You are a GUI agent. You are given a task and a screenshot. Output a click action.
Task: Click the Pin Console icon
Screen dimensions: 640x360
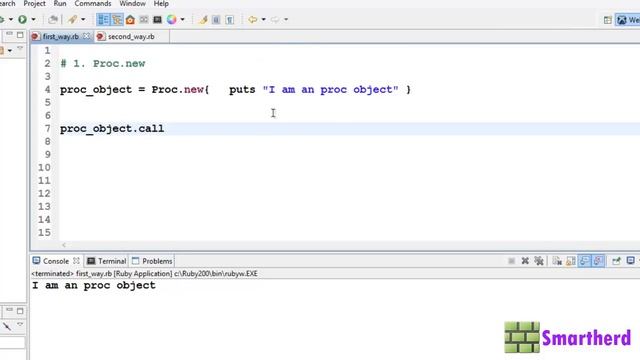point(616,261)
